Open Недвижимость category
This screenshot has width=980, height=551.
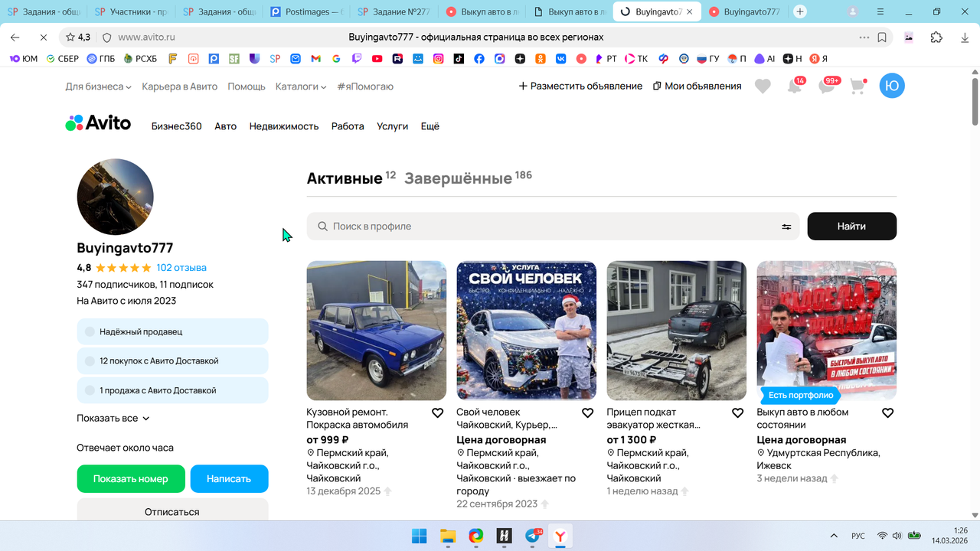284,126
